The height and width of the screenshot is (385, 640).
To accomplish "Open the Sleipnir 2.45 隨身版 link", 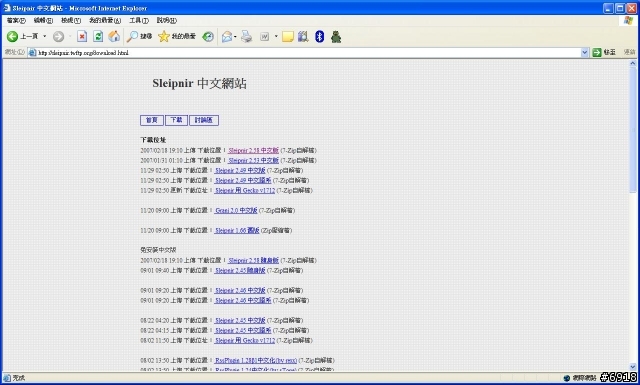I will (x=240, y=270).
